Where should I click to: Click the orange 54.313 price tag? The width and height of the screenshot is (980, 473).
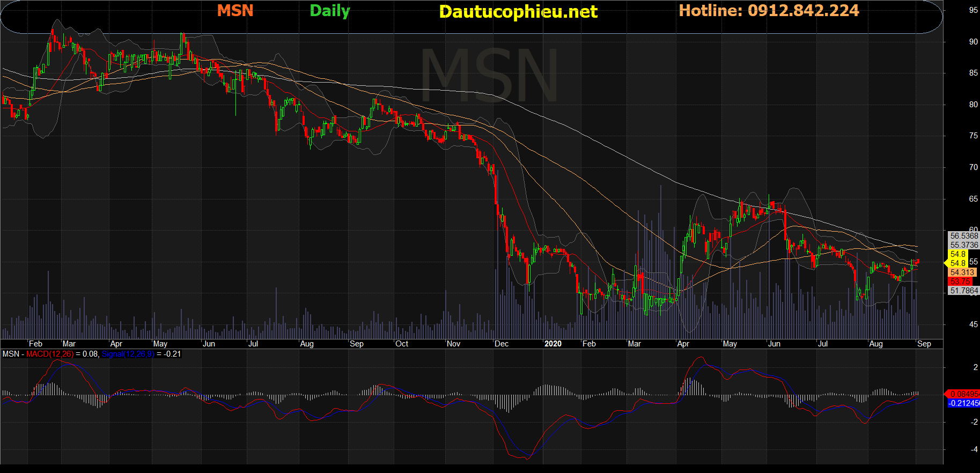(x=962, y=272)
